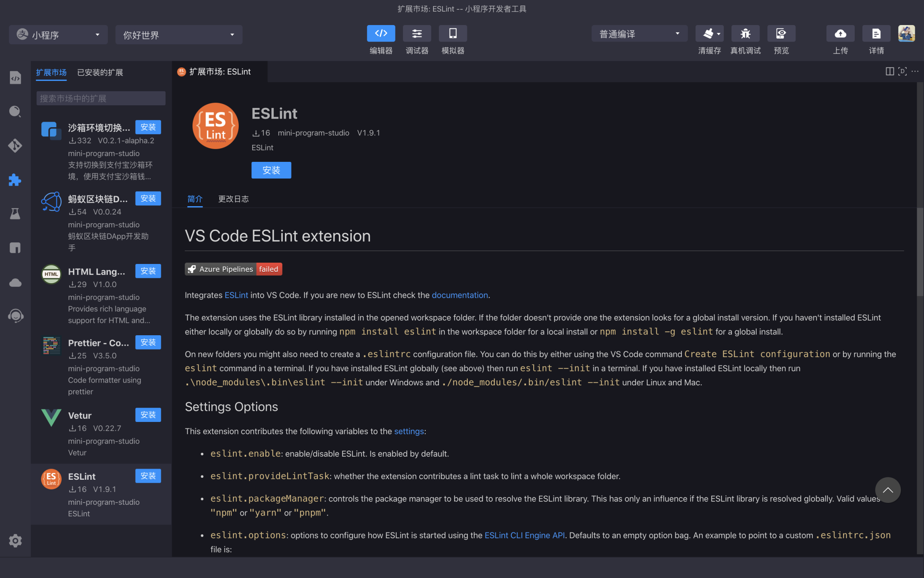This screenshot has height=578, width=924.
Task: Install the Prettier extension
Action: point(148,342)
